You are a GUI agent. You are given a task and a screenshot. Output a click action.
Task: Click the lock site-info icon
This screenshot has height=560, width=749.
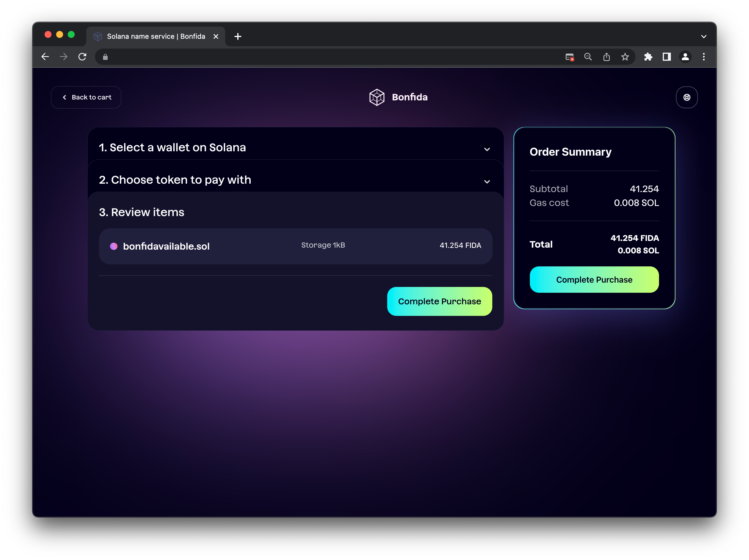click(x=105, y=57)
